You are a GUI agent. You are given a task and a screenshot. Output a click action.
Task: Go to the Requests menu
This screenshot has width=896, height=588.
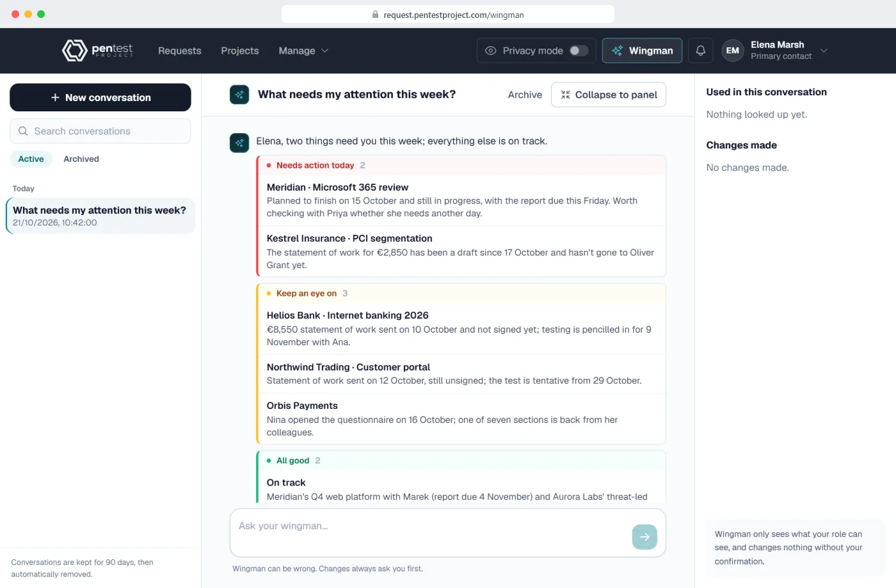click(x=180, y=51)
